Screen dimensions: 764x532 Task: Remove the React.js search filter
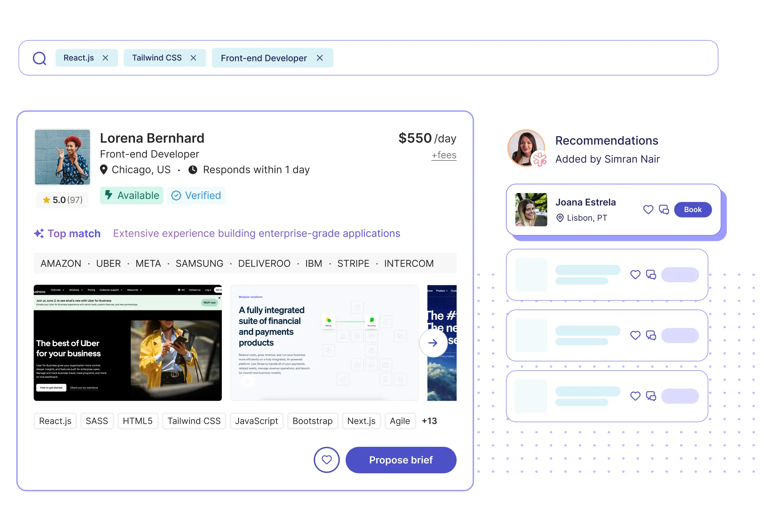pos(106,58)
